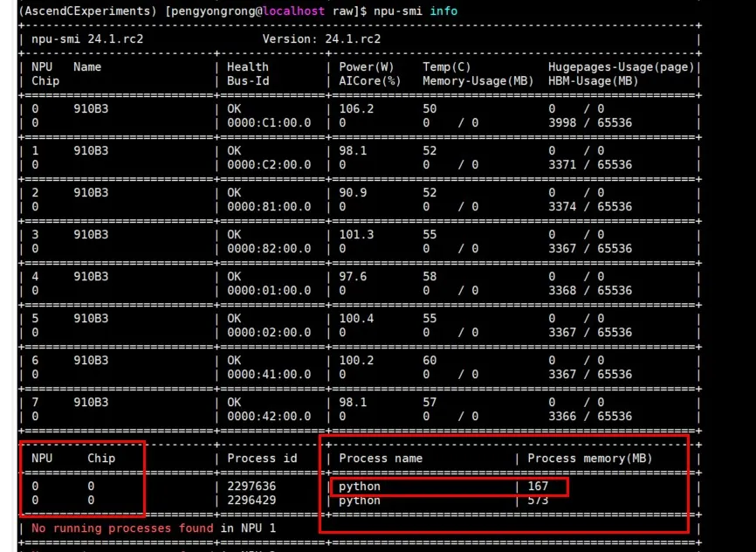Select bus id 0000:01:00.0
The width and height of the screenshot is (756, 552).
pyautogui.click(x=269, y=291)
